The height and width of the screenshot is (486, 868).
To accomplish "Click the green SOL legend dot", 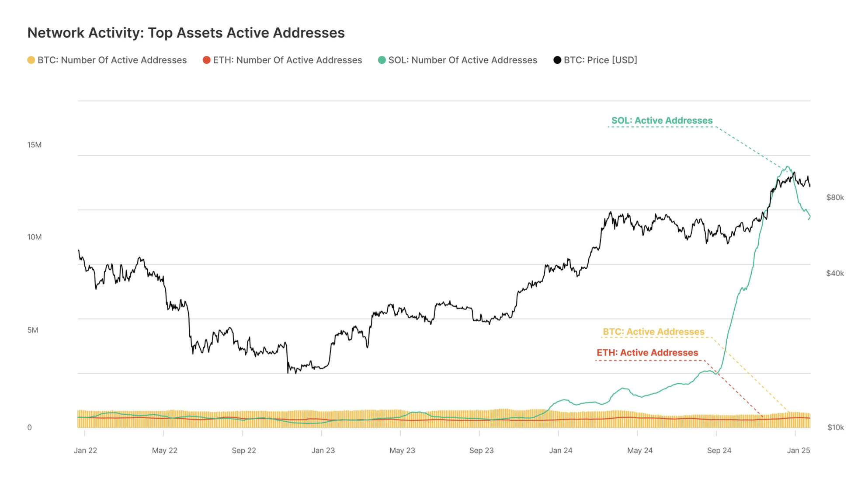I will pyautogui.click(x=382, y=60).
